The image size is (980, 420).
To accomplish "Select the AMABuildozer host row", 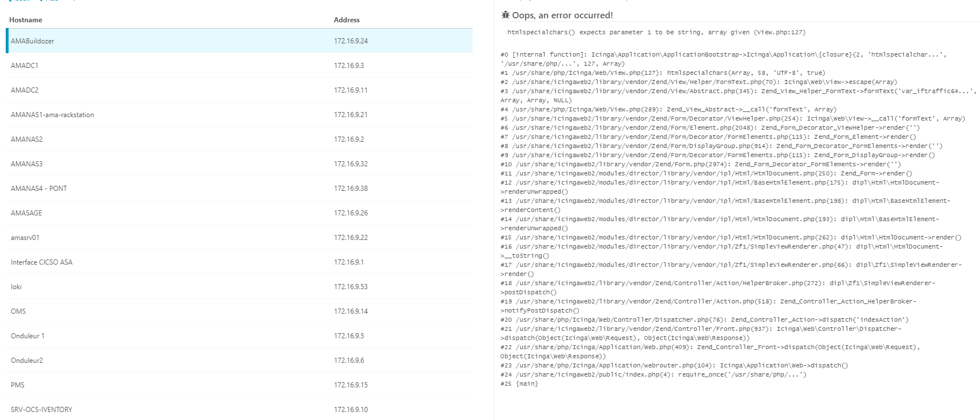I will tap(239, 41).
